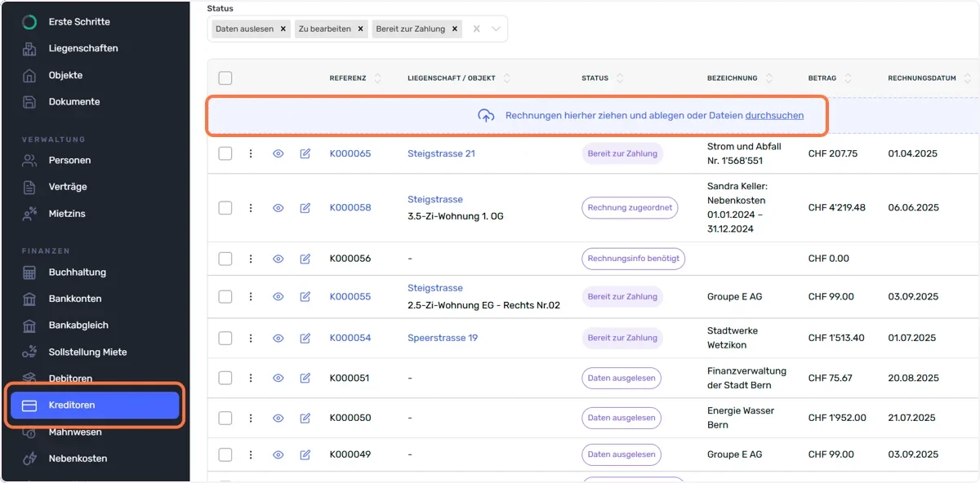The height and width of the screenshot is (483, 980).
Task: Open the row actions menu for K000051
Action: [251, 378]
